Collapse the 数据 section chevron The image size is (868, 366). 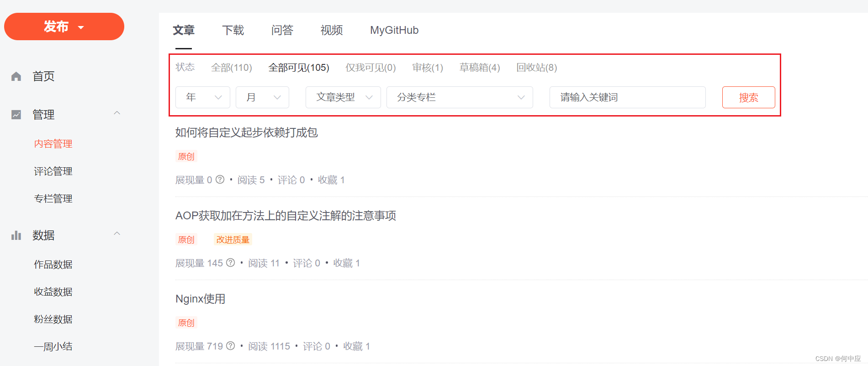click(117, 233)
